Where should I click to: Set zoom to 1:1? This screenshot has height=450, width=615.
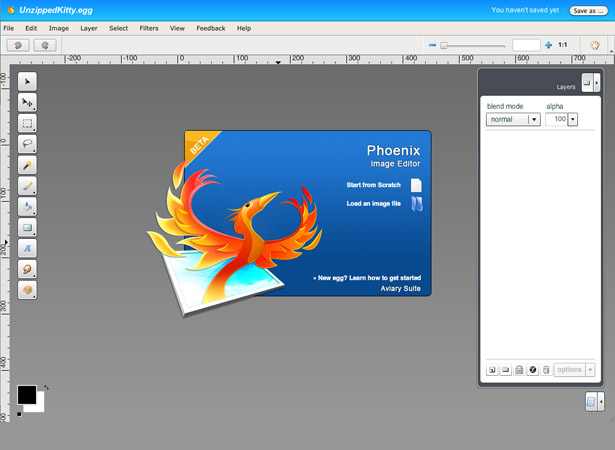(563, 45)
